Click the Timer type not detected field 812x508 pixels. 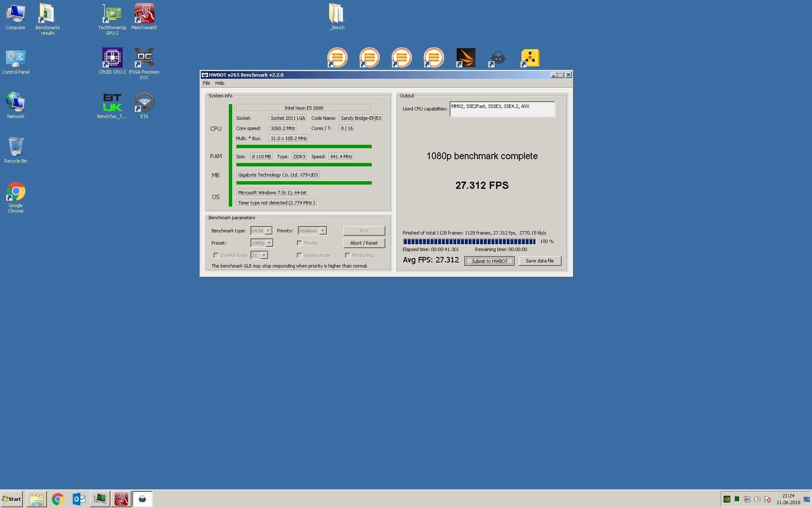click(x=277, y=203)
